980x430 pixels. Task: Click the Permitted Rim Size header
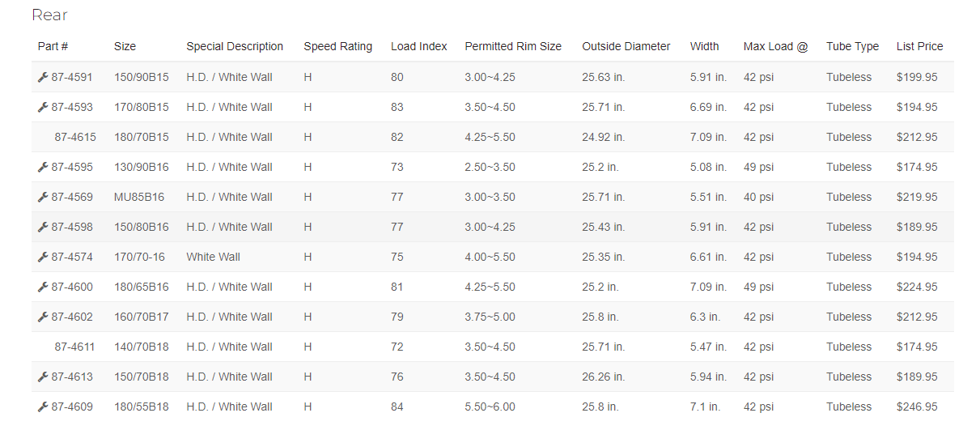click(x=512, y=47)
